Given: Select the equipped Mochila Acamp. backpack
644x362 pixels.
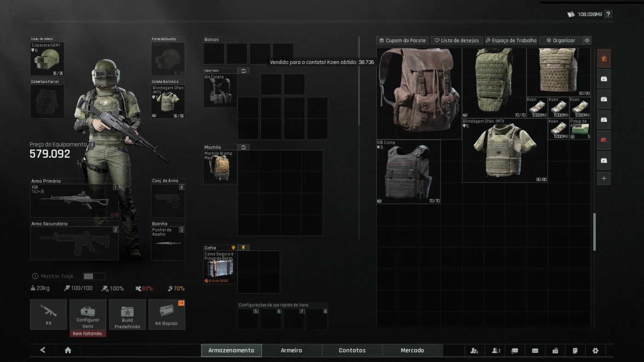Looking at the screenshot, I should point(220,167).
